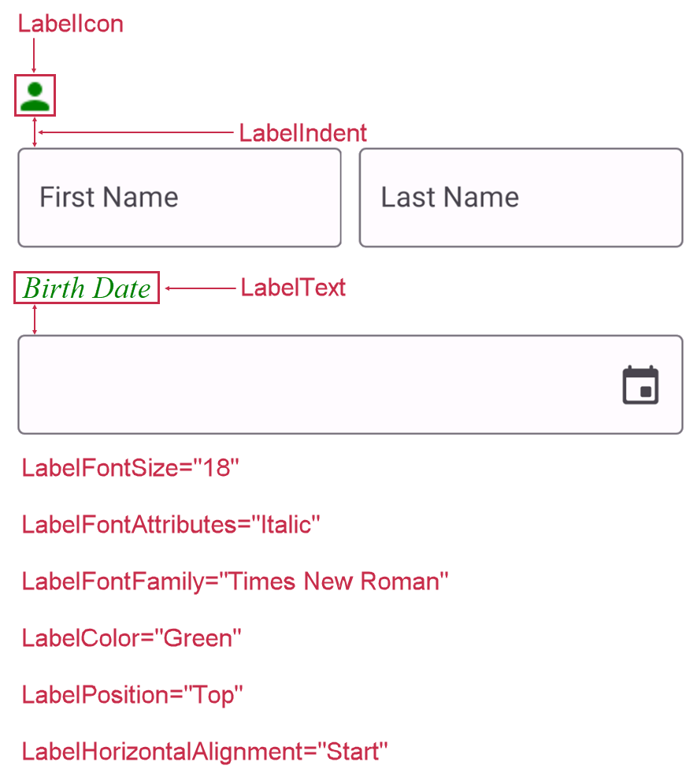The image size is (697, 784).
Task: Click the vertical arrow below Birth Date label
Action: [x=34, y=319]
